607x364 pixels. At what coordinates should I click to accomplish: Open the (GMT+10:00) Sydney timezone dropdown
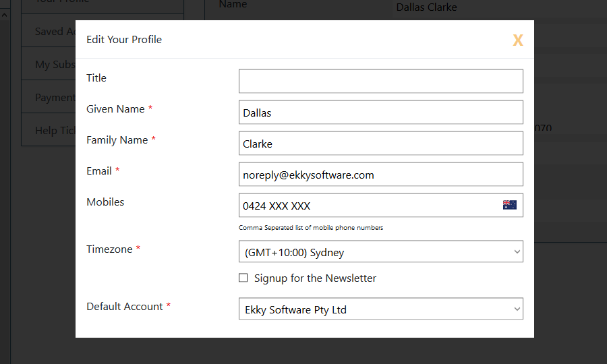click(x=381, y=251)
